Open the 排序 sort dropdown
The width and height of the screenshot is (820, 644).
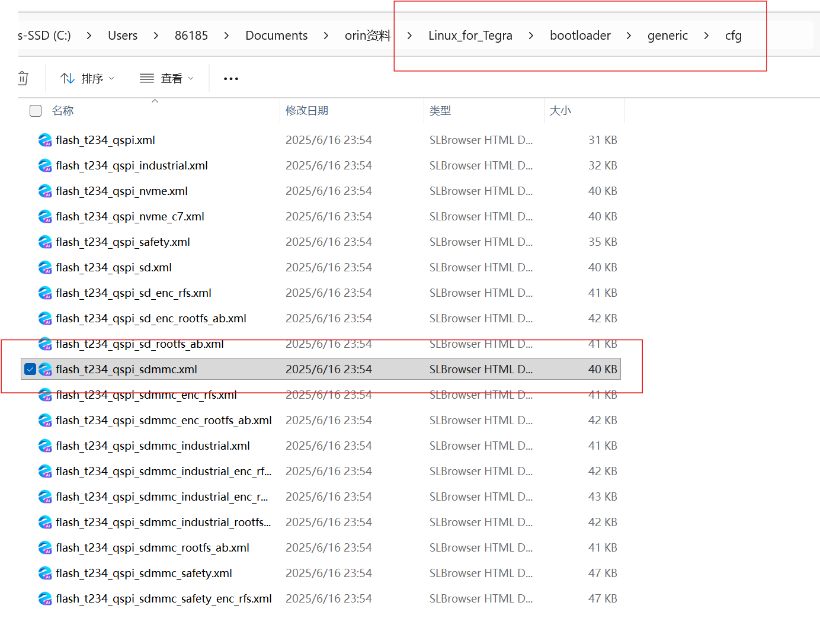click(87, 79)
